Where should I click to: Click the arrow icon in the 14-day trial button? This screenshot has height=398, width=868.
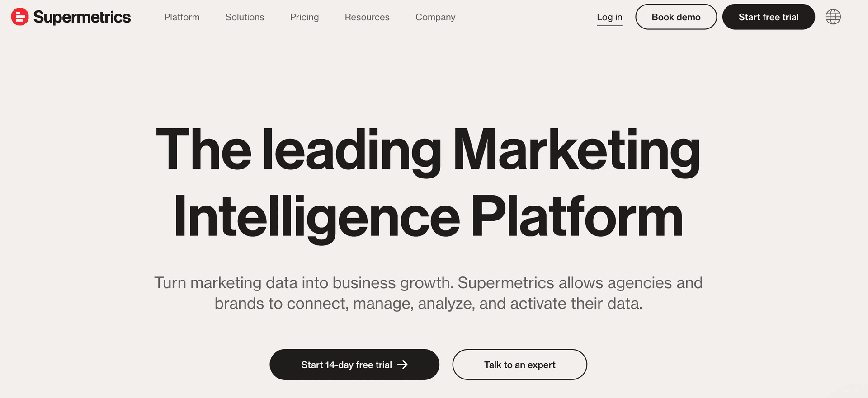(402, 365)
